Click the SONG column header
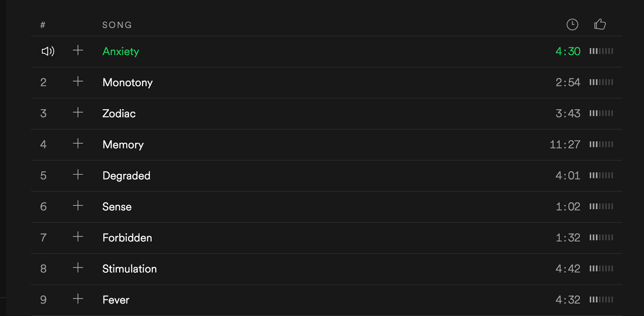 [x=117, y=25]
